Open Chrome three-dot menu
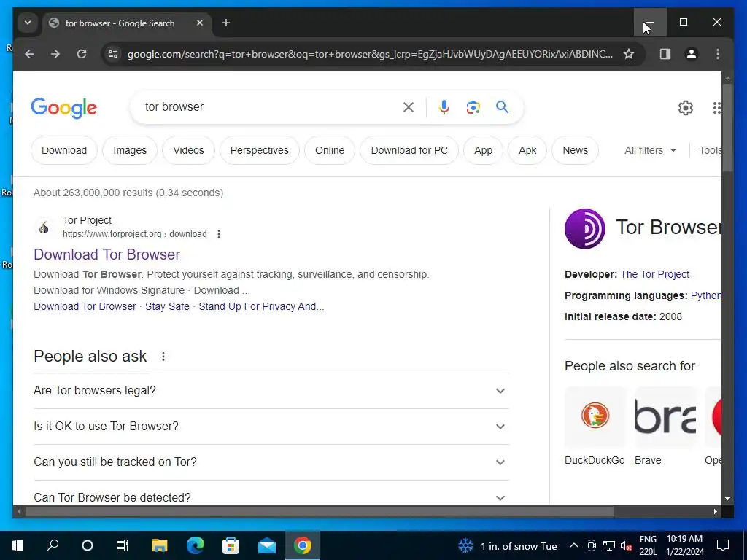The image size is (747, 560). pos(718,54)
